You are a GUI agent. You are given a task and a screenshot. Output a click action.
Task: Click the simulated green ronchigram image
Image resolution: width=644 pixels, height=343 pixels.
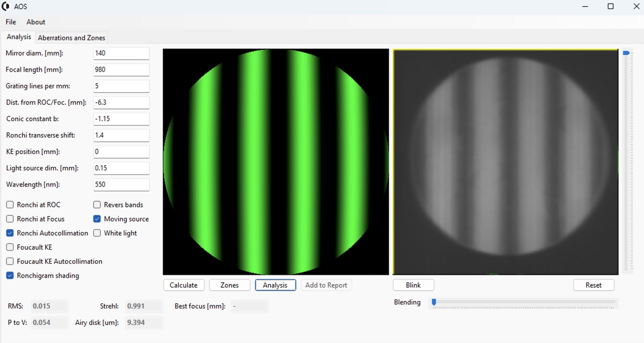(x=276, y=162)
